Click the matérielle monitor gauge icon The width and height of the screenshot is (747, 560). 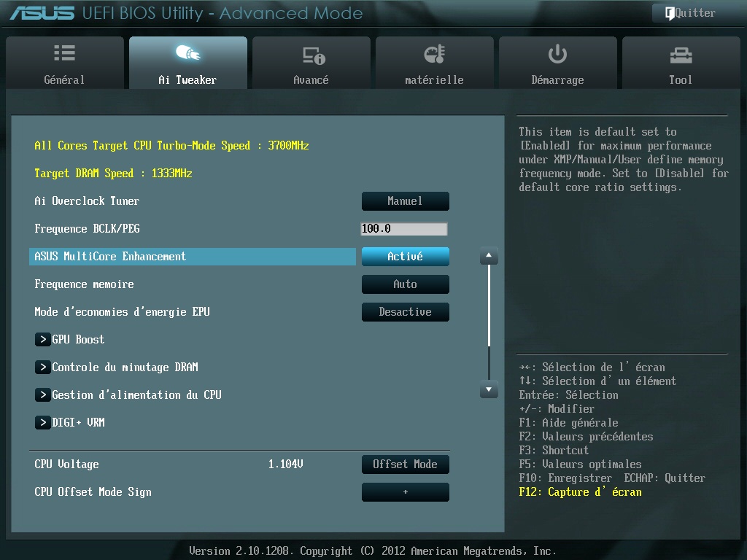(x=434, y=54)
